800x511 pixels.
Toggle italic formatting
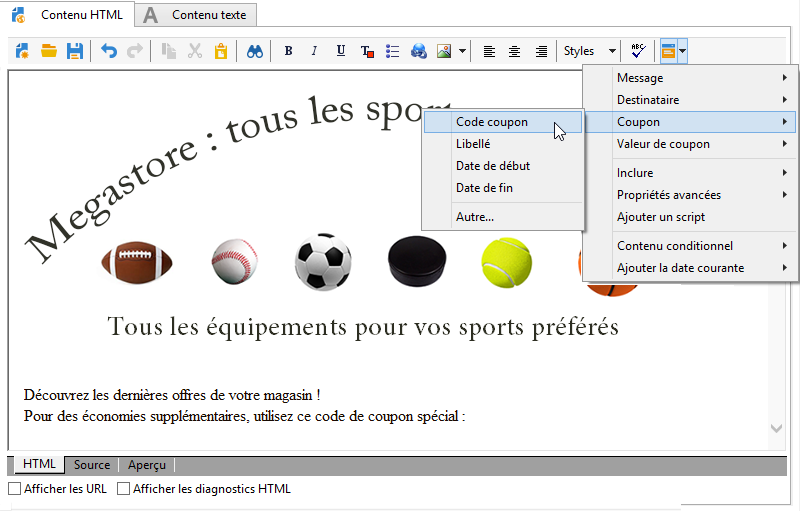[314, 51]
